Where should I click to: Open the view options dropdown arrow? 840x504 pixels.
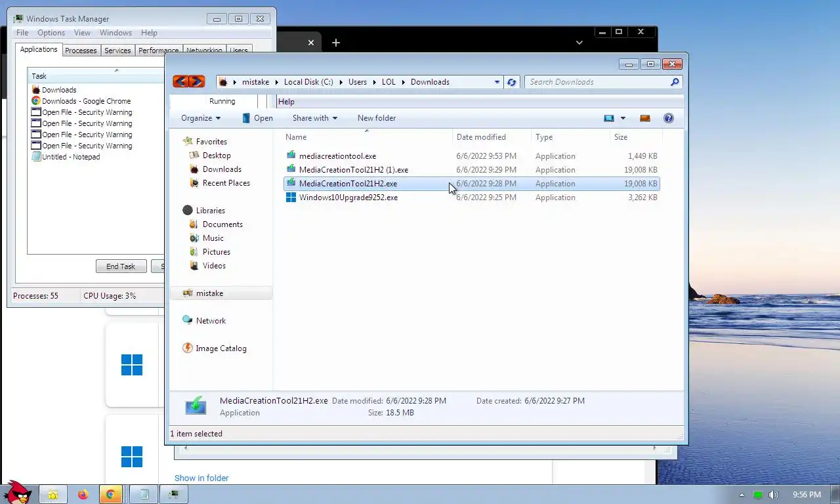623,118
